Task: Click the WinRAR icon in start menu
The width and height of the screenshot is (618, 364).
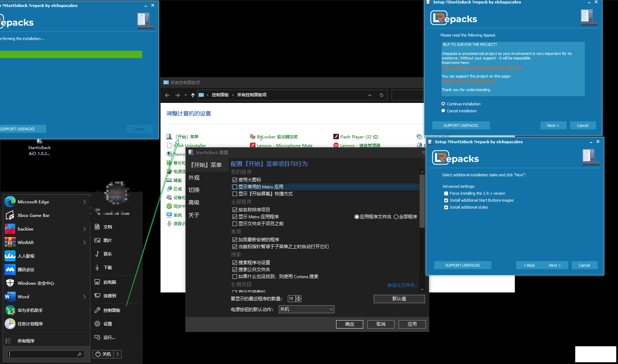Action: pos(10,242)
